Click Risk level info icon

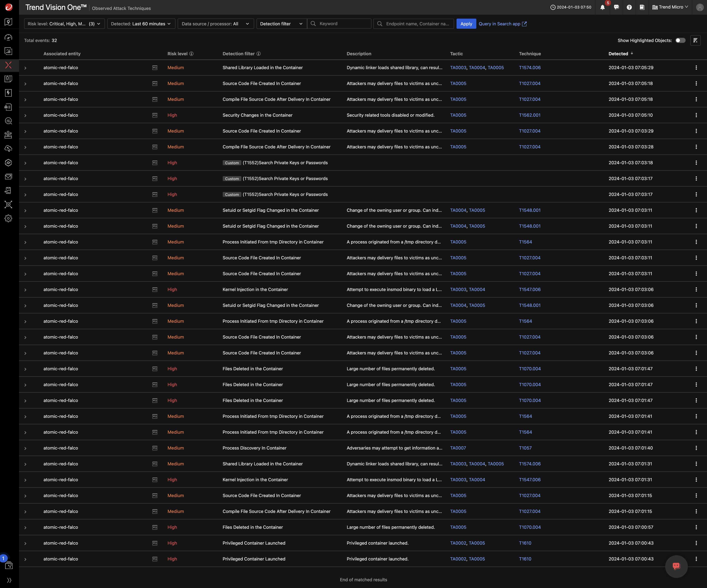click(x=191, y=54)
